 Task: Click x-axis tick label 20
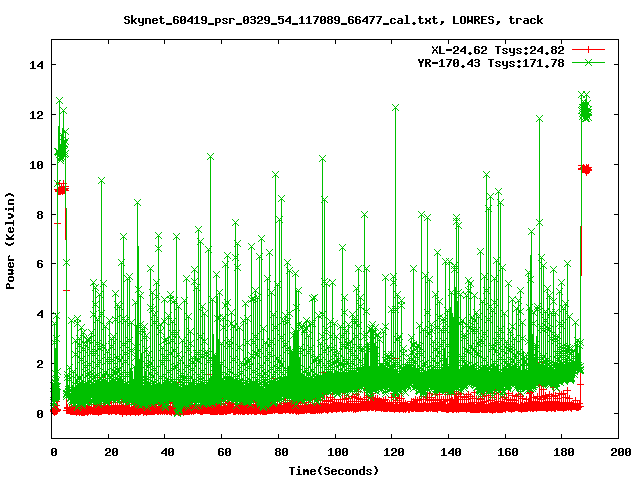pos(111,452)
